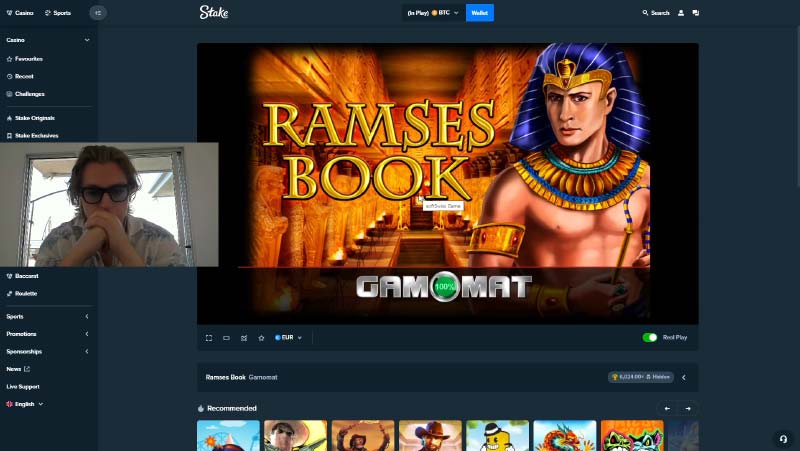Open the News external link

click(x=18, y=369)
